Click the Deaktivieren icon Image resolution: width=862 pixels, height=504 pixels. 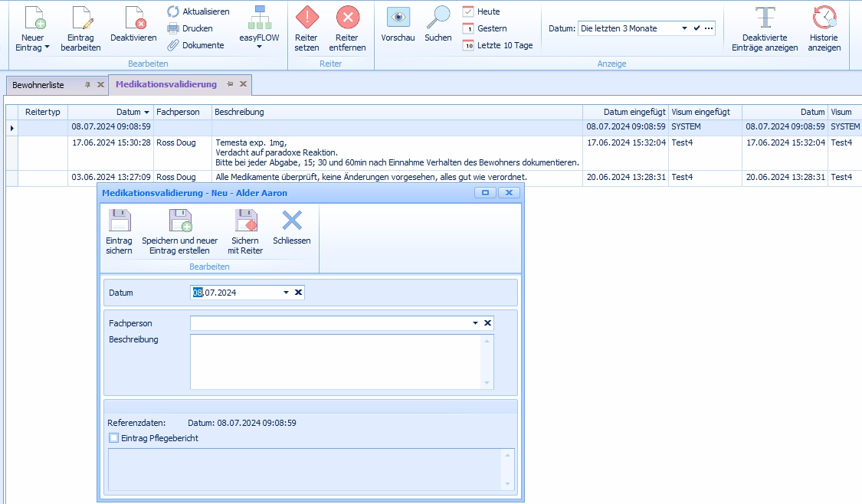click(x=133, y=18)
